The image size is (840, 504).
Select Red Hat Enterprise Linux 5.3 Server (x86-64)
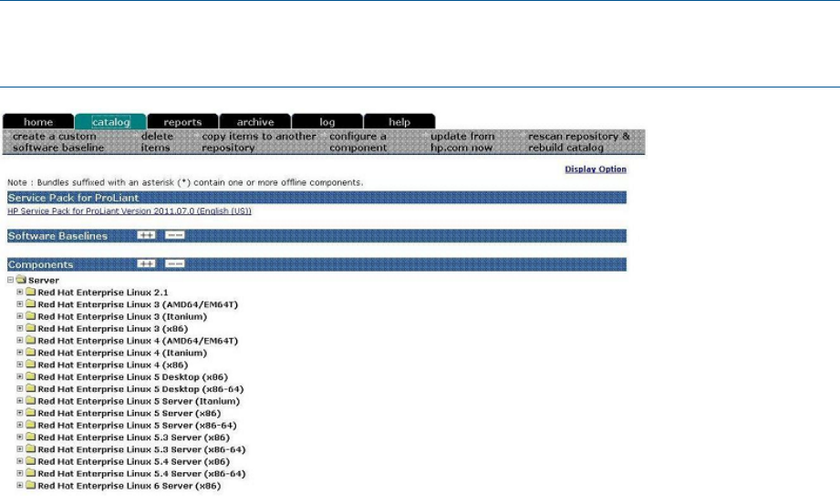coord(141,449)
